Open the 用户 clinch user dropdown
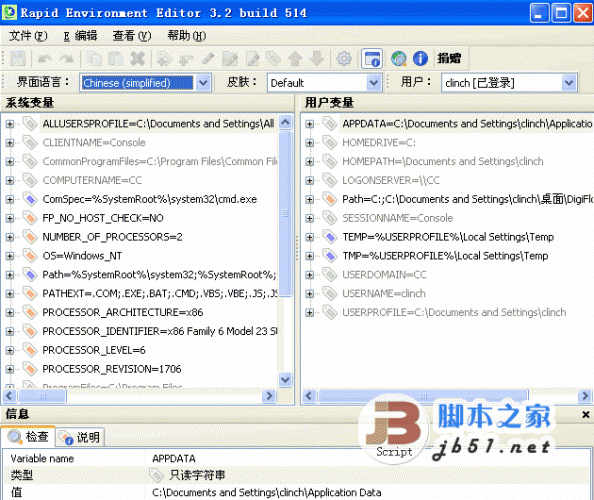Viewport: 594px width, 500px height. (569, 83)
